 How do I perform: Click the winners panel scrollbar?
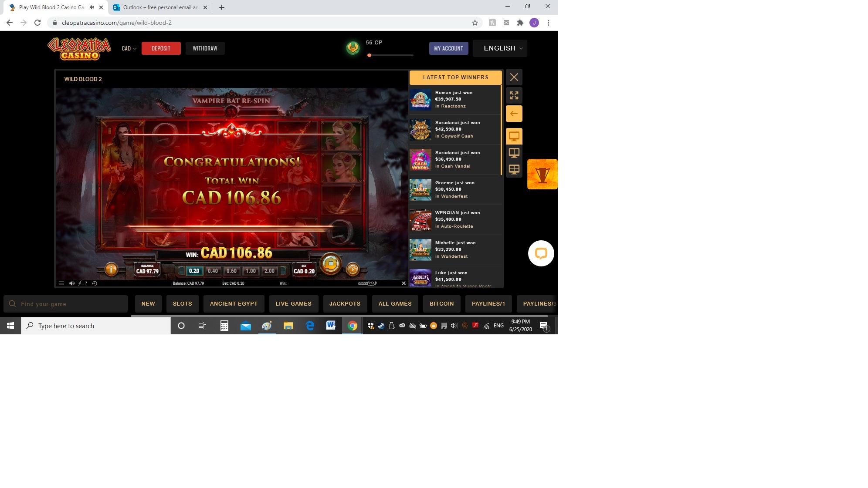(502, 131)
